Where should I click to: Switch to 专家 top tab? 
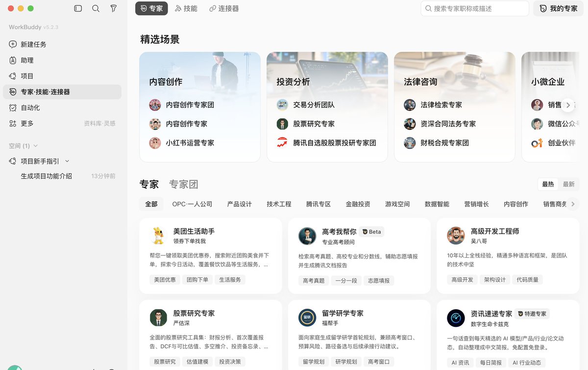151,8
